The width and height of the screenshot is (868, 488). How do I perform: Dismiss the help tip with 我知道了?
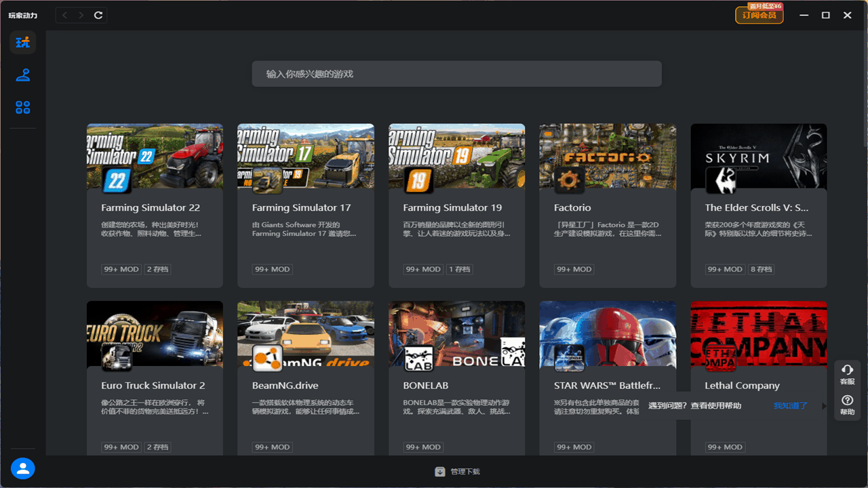(x=791, y=406)
